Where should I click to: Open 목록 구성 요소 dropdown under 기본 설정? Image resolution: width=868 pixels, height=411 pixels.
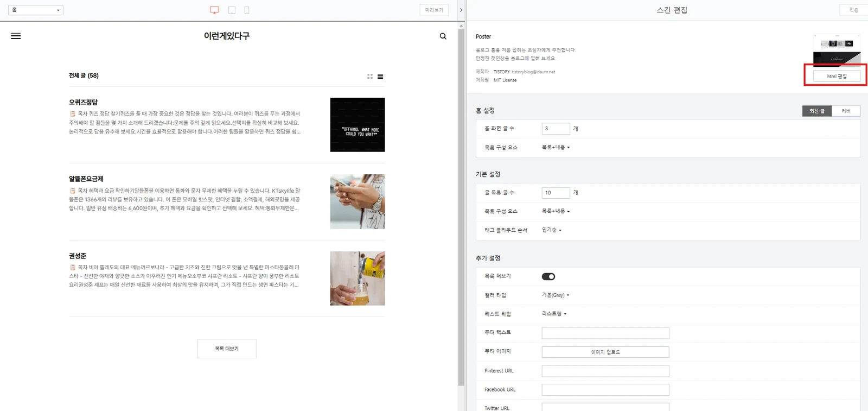[x=556, y=211]
